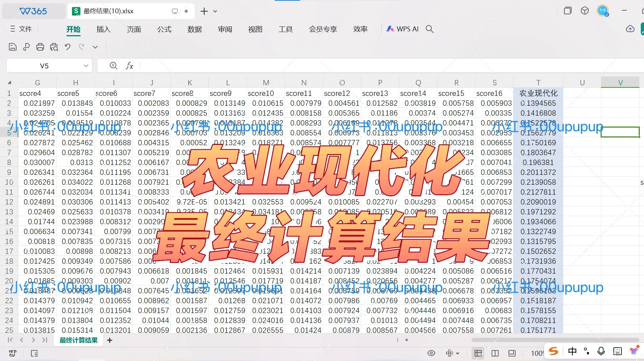This screenshot has width=644, height=361.
Task: Click the score4 header cell
Action: point(37,93)
